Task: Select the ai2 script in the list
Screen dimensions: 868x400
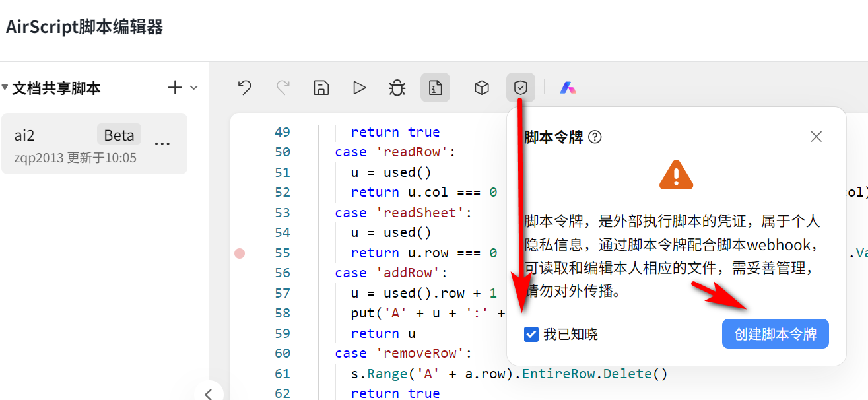Action: point(94,143)
